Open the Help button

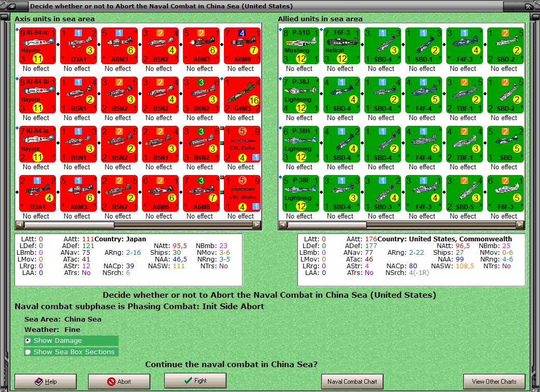[46, 382]
